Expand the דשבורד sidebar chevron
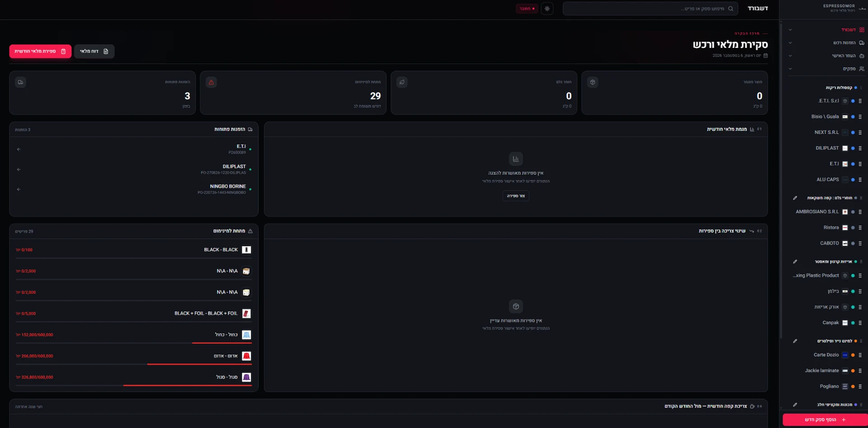The width and height of the screenshot is (868, 428). [x=790, y=30]
